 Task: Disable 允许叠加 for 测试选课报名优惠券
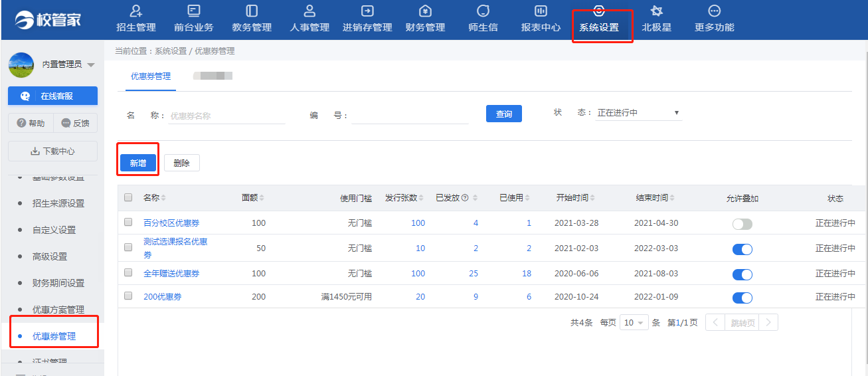point(742,249)
